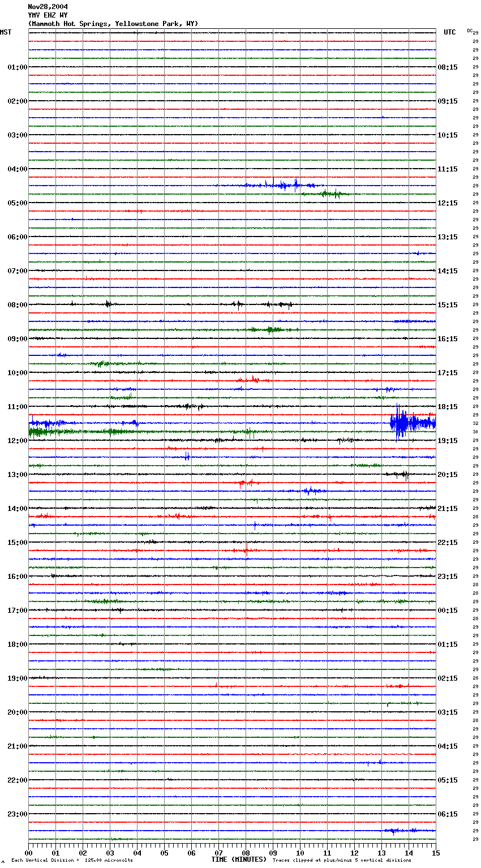Screen dimensions: 481x868
Task: Click the 18:15 UTC time label
Action: click(448, 407)
